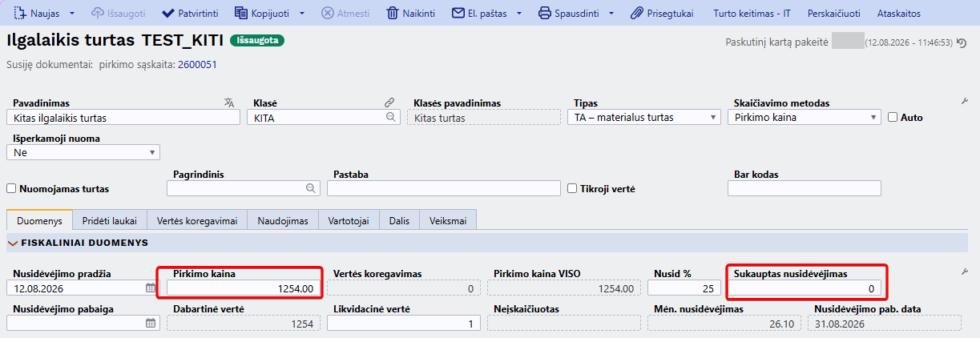
Task: Open the fiscal section settings wrench icon
Action: (x=965, y=273)
